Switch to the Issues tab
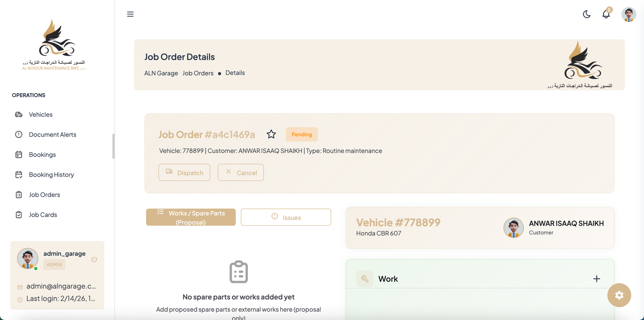 (x=286, y=217)
